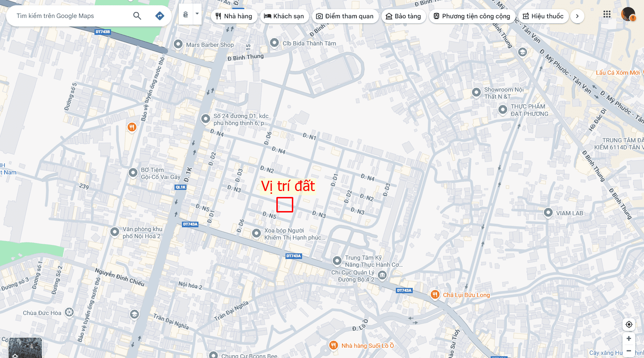The image size is (644, 358).
Task: Click the search magnifier icon
Action: pyautogui.click(x=137, y=16)
